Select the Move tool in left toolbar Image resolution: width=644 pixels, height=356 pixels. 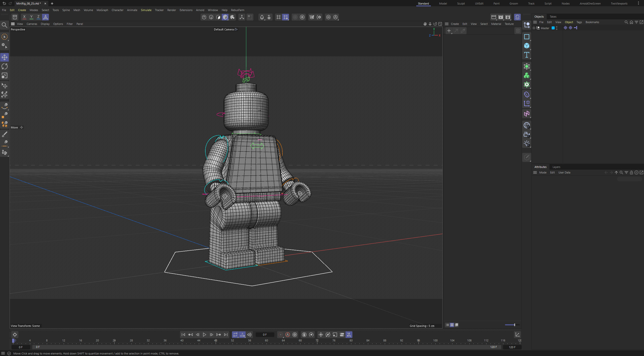click(5, 57)
